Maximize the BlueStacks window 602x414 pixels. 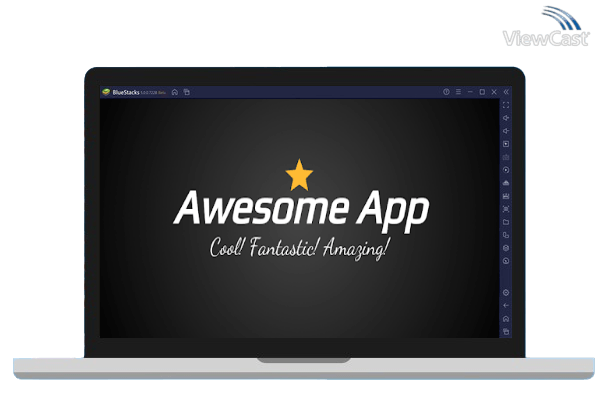click(482, 92)
